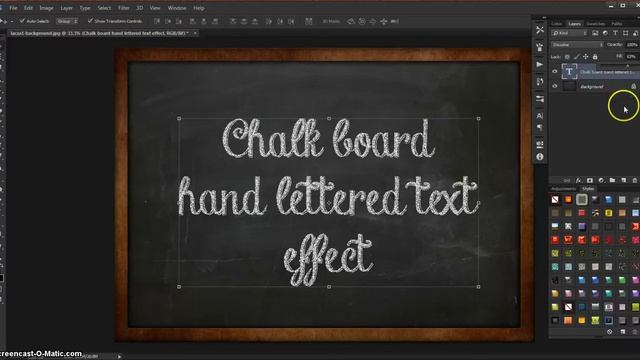Select the 3D slide mode icon

tap(384, 21)
